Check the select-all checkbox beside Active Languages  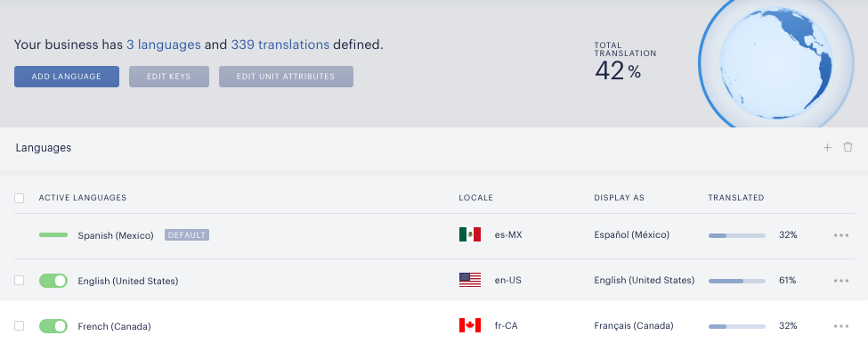(20, 198)
